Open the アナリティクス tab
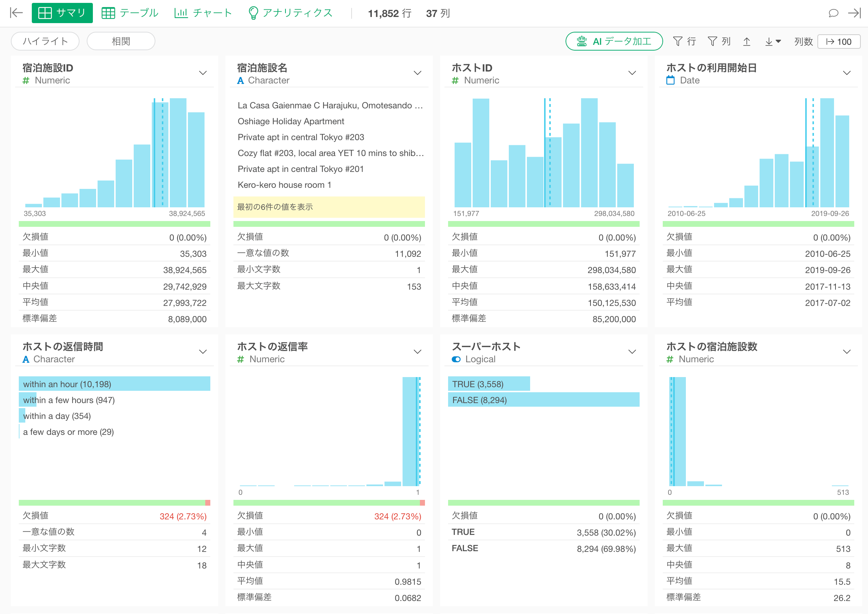The image size is (868, 614). [290, 13]
